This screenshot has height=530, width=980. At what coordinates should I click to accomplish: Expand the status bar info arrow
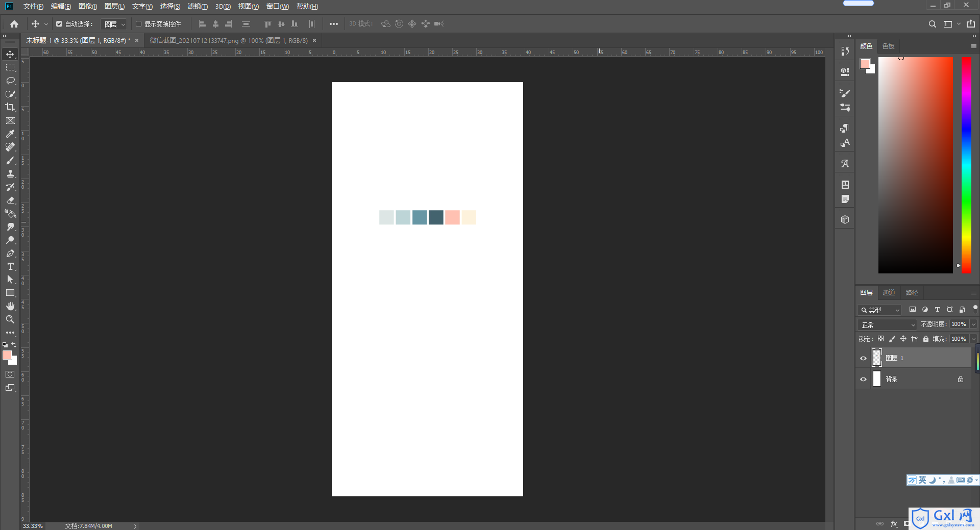point(135,526)
